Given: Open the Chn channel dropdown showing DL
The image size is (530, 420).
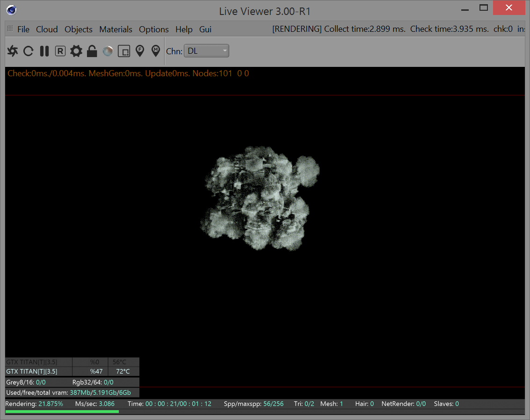Looking at the screenshot, I should click(x=206, y=51).
